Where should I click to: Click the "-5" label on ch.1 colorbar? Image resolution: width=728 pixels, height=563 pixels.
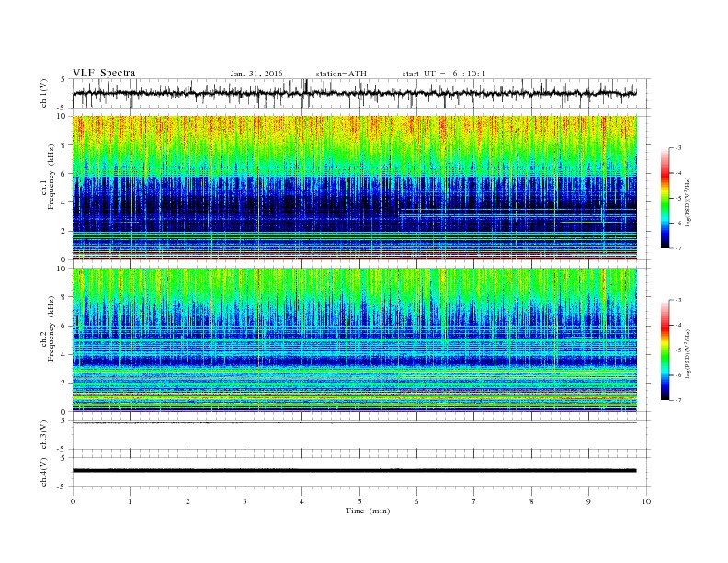coord(678,199)
